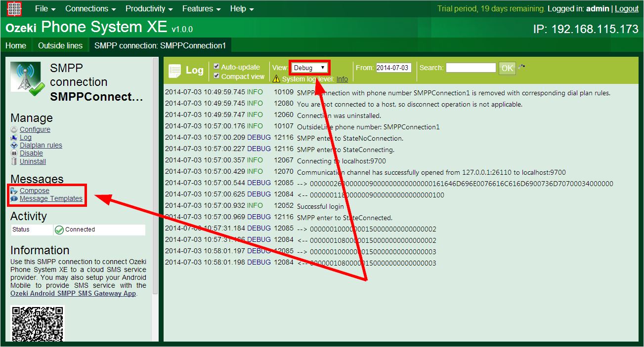Open the Features menu
The image size is (644, 347).
pos(201,9)
